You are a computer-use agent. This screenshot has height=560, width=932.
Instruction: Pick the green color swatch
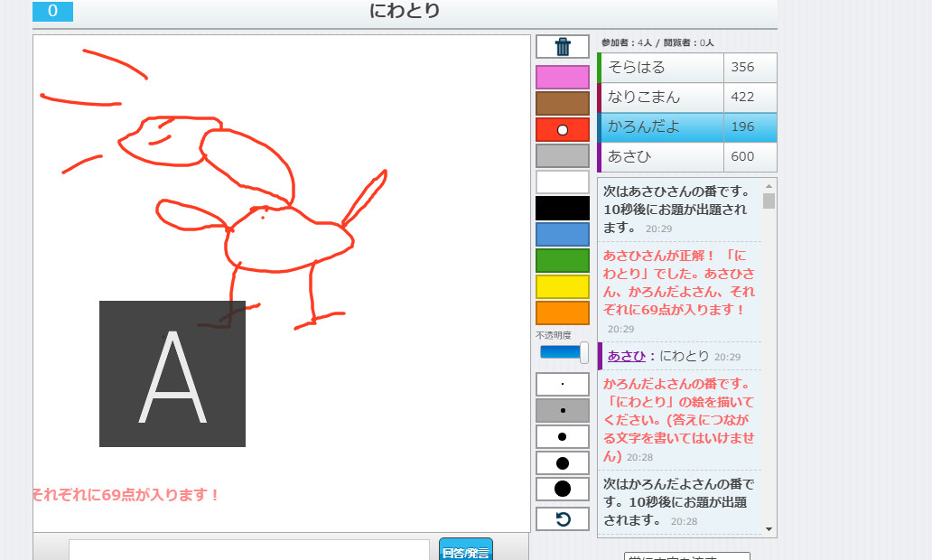[x=563, y=260]
